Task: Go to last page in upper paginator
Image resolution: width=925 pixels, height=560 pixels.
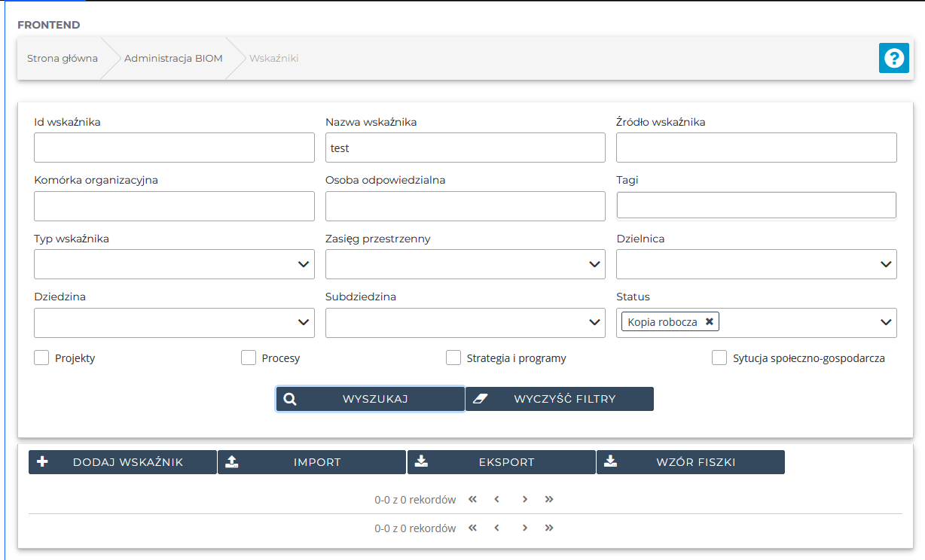Action: click(549, 499)
